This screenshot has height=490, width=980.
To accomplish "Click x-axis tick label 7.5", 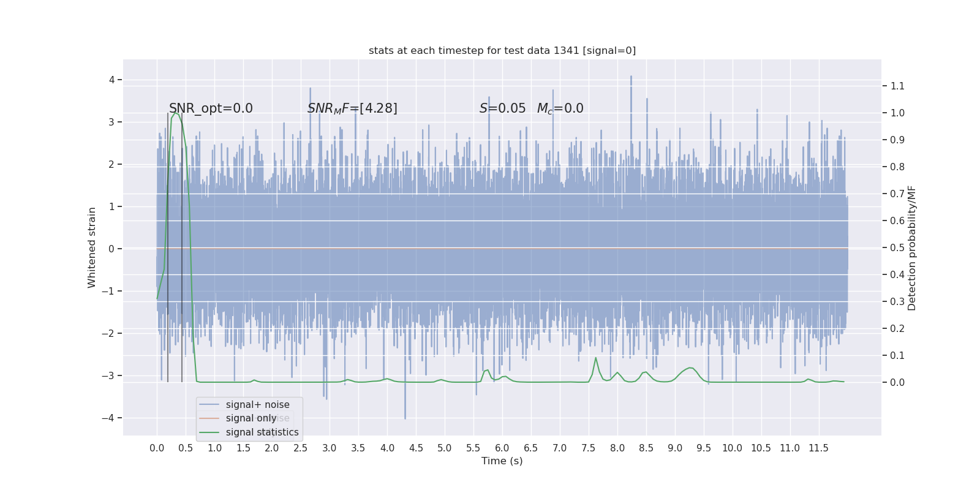I will click(589, 448).
